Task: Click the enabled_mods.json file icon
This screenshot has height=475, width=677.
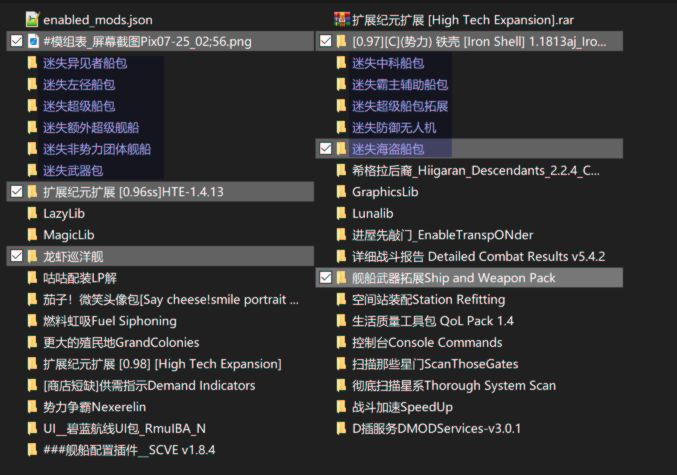Action: click(x=32, y=19)
